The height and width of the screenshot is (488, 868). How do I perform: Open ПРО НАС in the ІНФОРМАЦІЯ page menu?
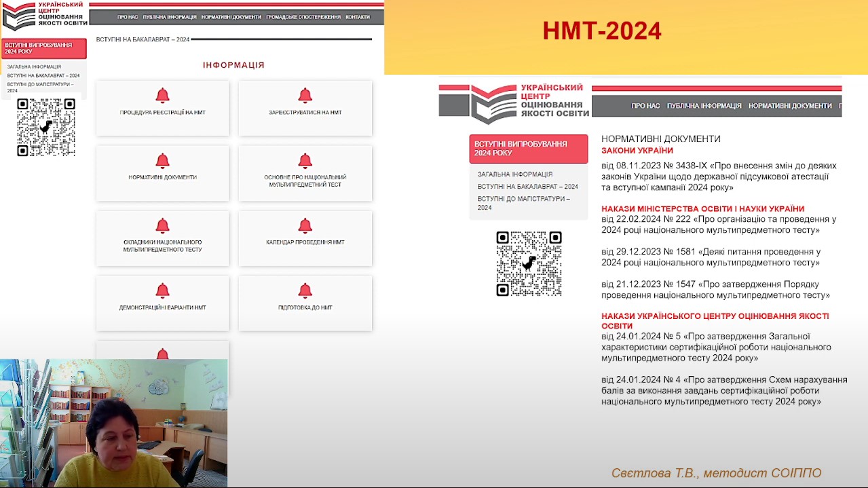point(128,17)
